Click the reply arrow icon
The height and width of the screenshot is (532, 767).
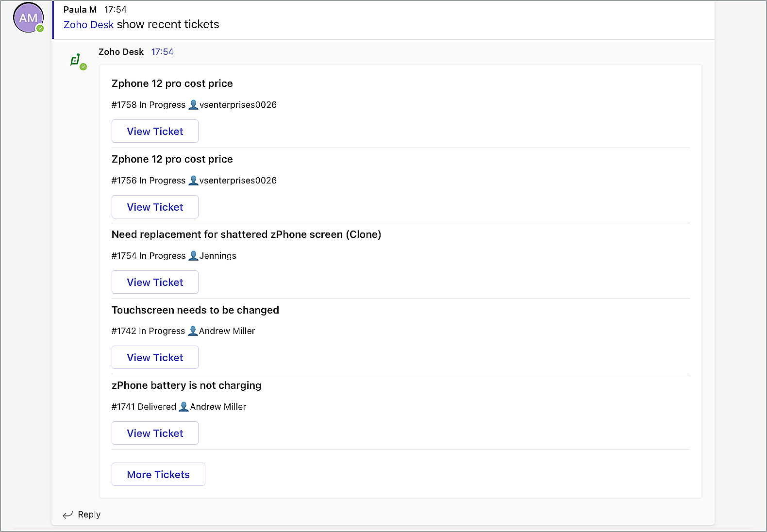(x=68, y=515)
